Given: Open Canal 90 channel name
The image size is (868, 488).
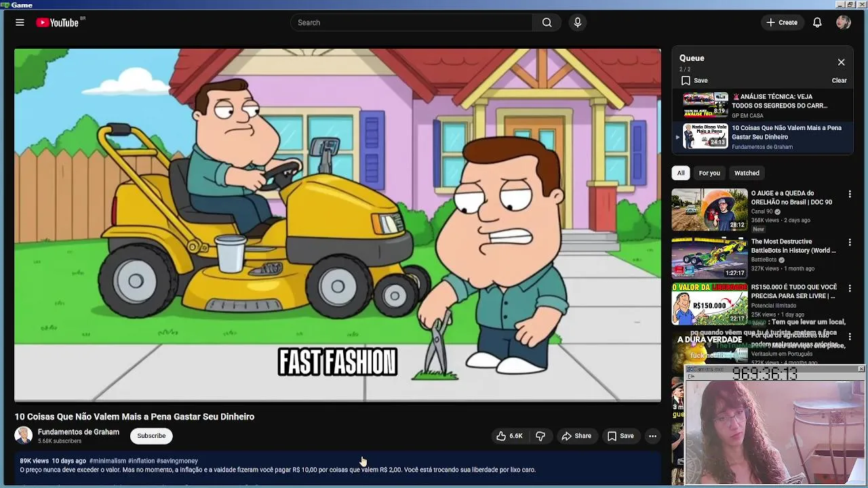Looking at the screenshot, I should (x=762, y=211).
